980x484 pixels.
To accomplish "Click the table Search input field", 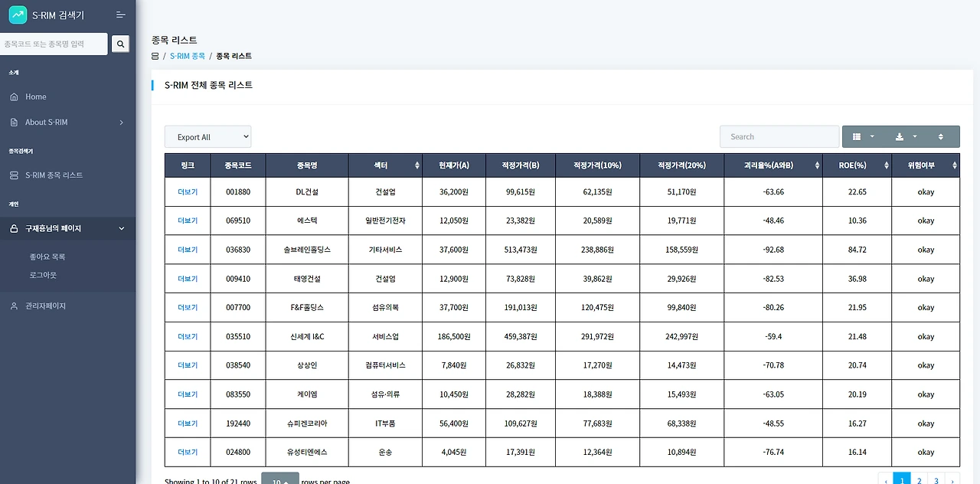I will (779, 137).
